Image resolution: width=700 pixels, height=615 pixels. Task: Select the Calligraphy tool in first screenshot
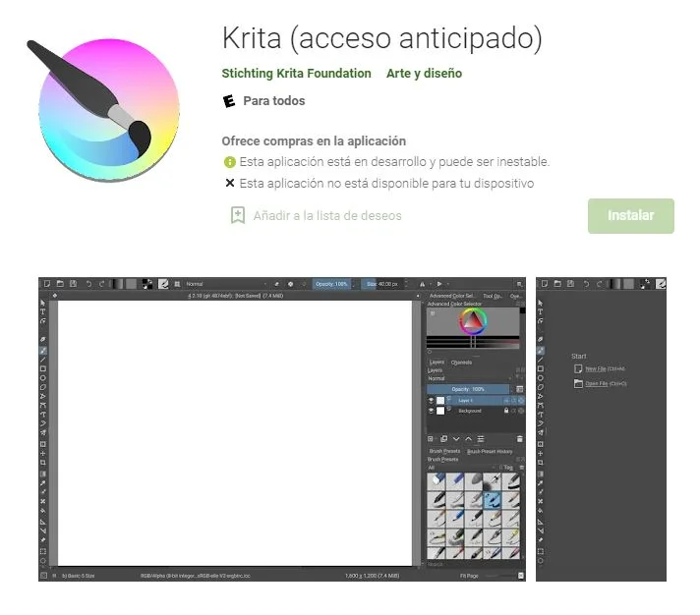click(x=43, y=339)
